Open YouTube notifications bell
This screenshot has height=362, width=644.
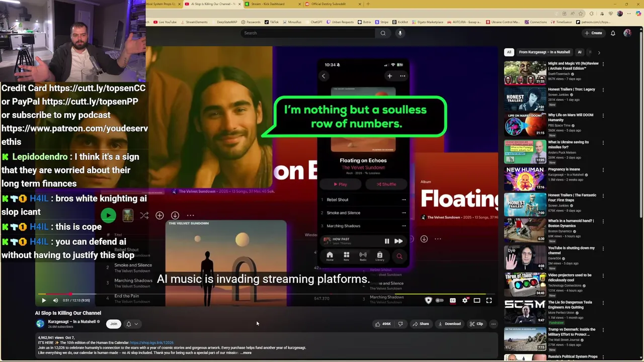click(x=613, y=33)
